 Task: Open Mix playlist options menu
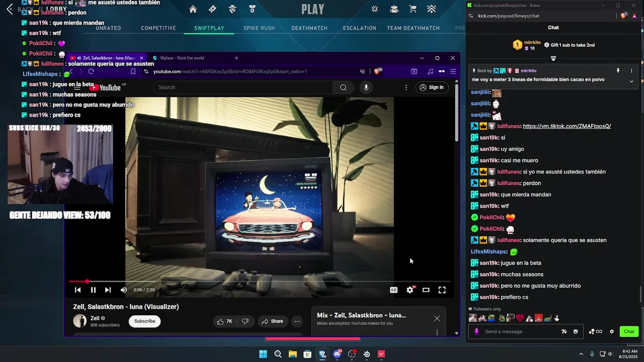tap(437, 332)
